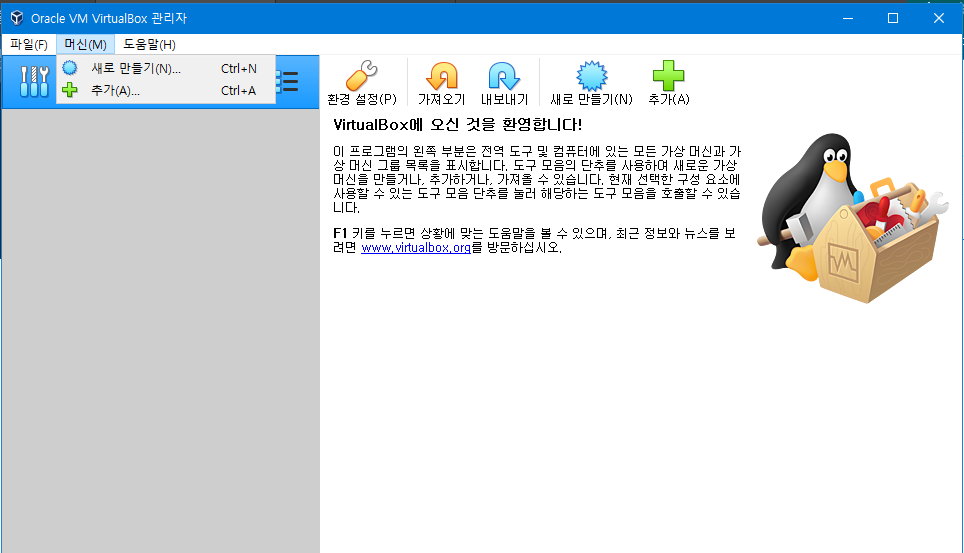Screen dimensions: 964x553
Task: Open the 도움말(H) menu
Action: point(149,44)
